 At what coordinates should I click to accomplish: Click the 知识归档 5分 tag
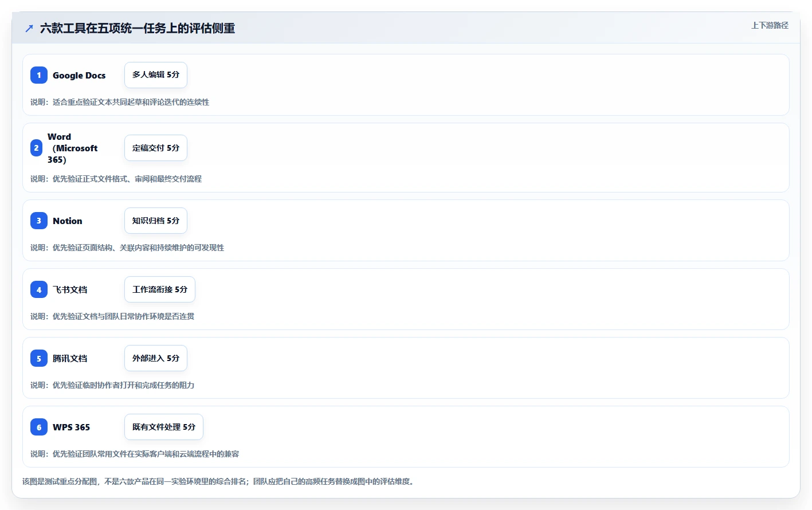[156, 221]
